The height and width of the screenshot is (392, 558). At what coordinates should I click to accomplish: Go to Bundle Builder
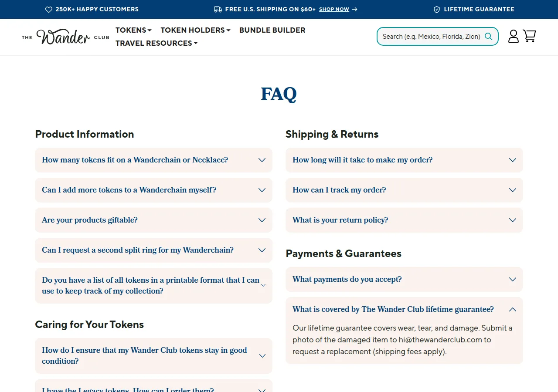point(272,30)
